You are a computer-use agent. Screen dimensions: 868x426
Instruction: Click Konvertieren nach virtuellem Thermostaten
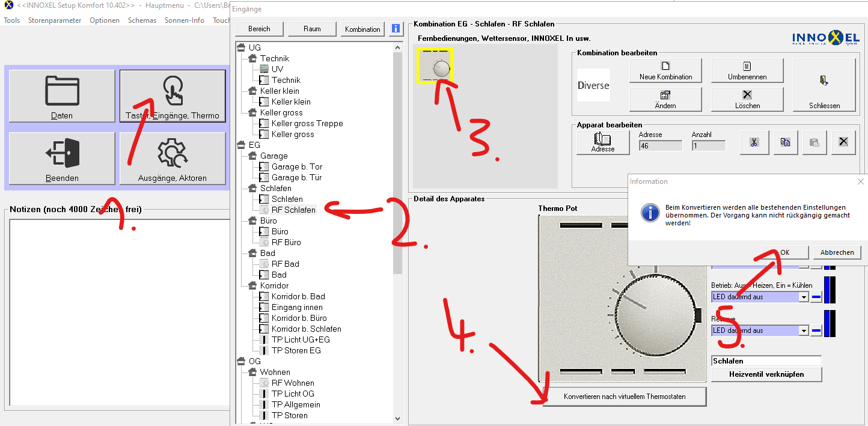(x=625, y=397)
